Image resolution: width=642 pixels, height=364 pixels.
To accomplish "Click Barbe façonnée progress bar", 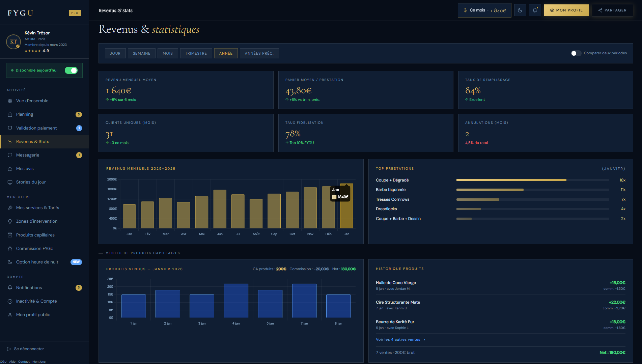I will point(533,190).
